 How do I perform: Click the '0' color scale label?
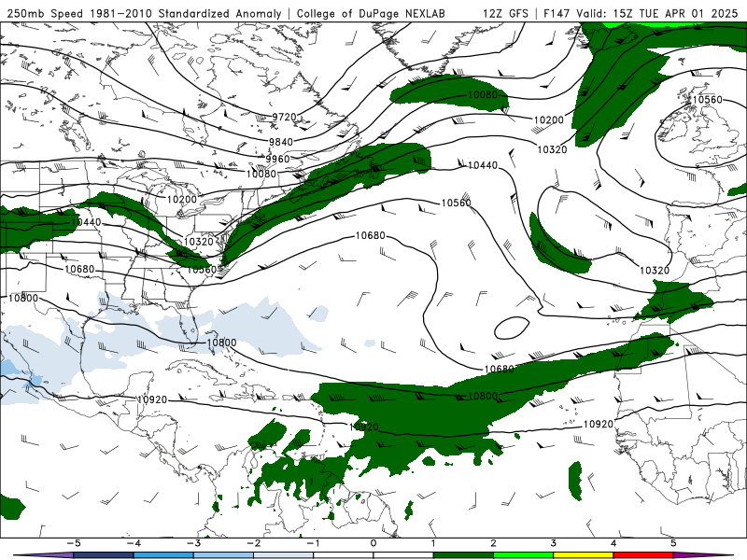[x=373, y=543]
